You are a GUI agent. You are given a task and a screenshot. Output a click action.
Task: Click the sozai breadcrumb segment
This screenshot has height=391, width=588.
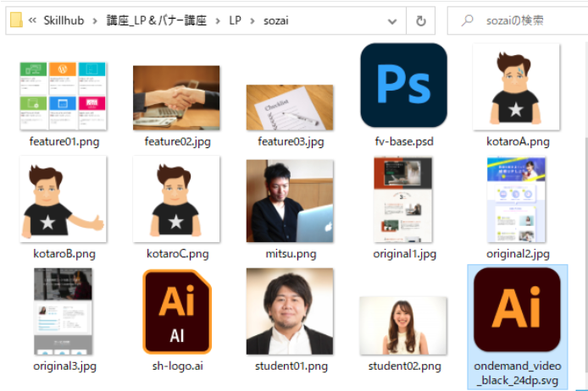tap(276, 20)
